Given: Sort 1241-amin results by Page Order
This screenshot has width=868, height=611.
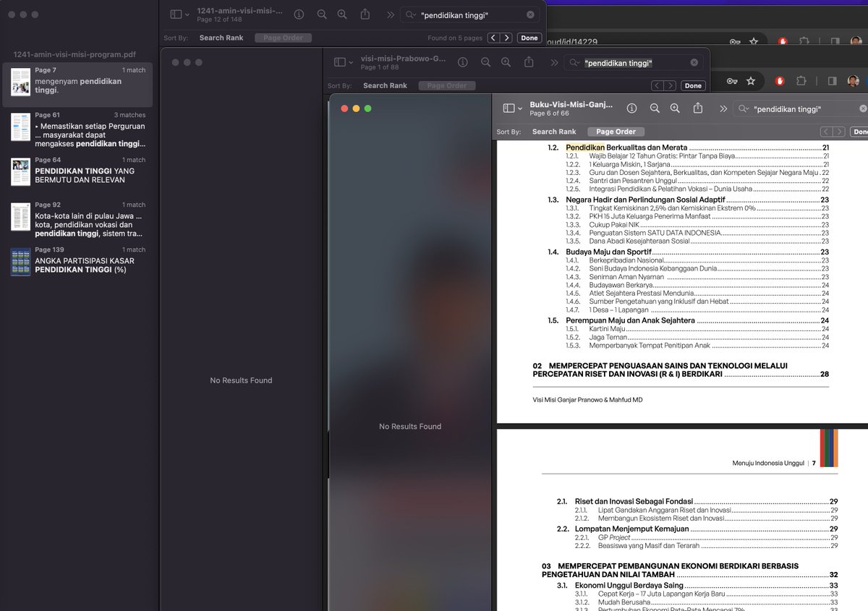Looking at the screenshot, I should [x=283, y=38].
